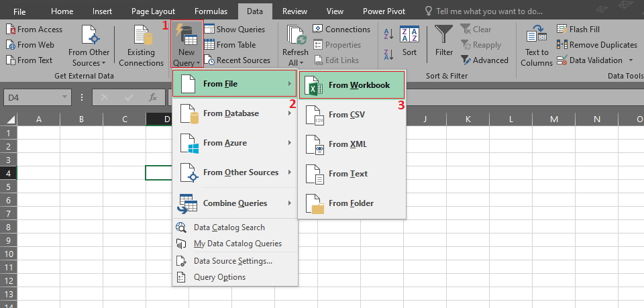Open Text to Columns tool

(536, 46)
